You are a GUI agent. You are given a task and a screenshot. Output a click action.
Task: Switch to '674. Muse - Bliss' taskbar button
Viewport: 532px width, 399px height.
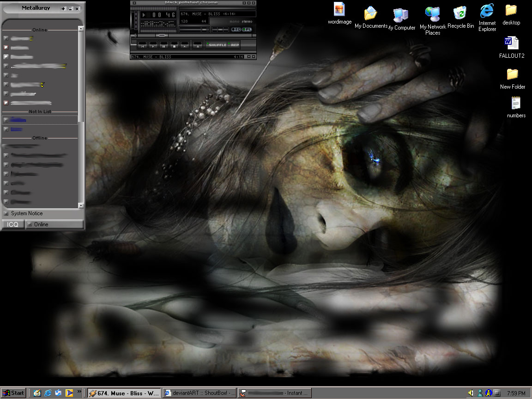pyautogui.click(x=124, y=393)
